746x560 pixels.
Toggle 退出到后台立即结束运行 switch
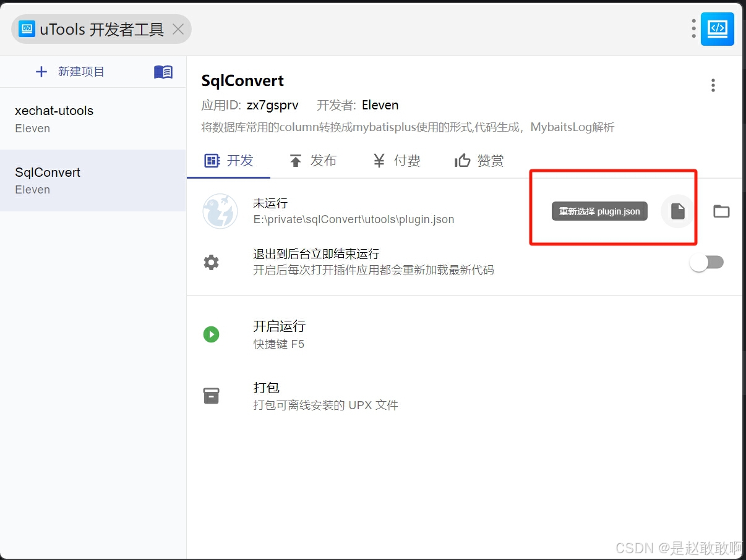tap(707, 263)
